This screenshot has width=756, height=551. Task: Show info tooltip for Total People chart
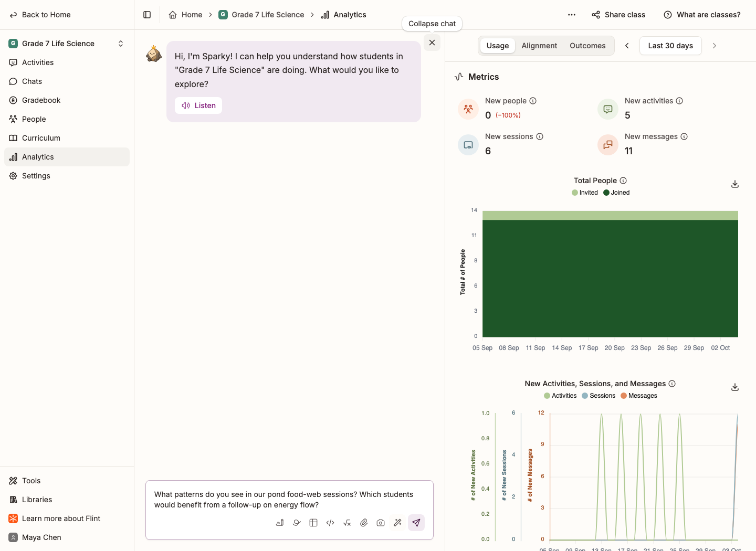(623, 181)
